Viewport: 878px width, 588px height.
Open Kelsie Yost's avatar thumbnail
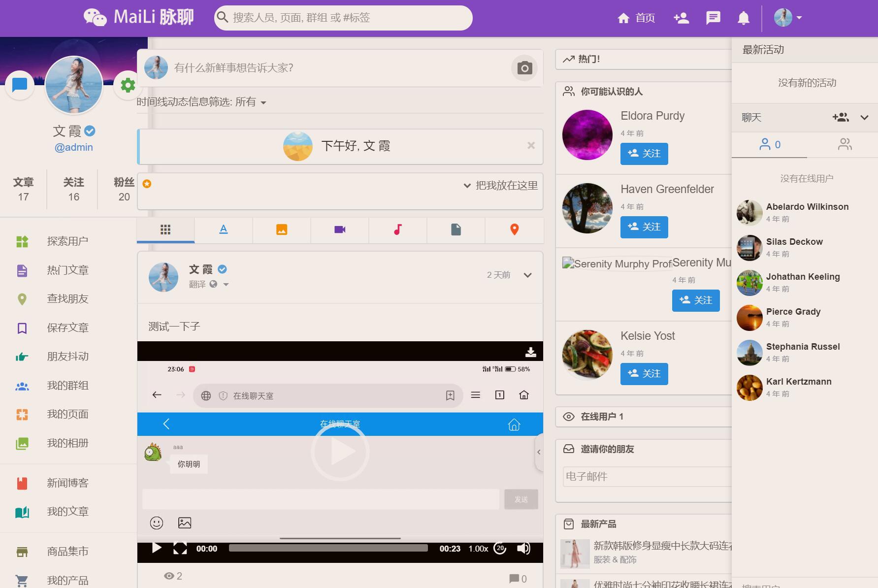coord(587,355)
